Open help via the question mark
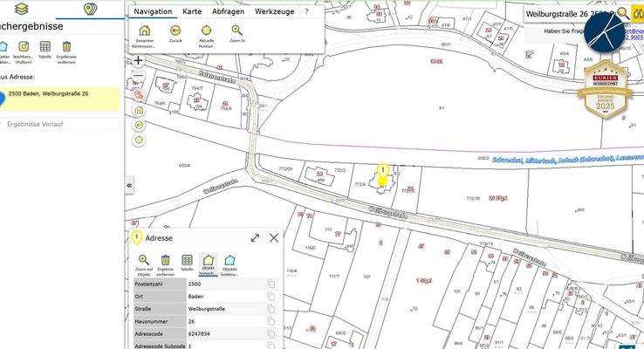Image resolution: width=644 pixels, height=349 pixels. click(x=306, y=12)
